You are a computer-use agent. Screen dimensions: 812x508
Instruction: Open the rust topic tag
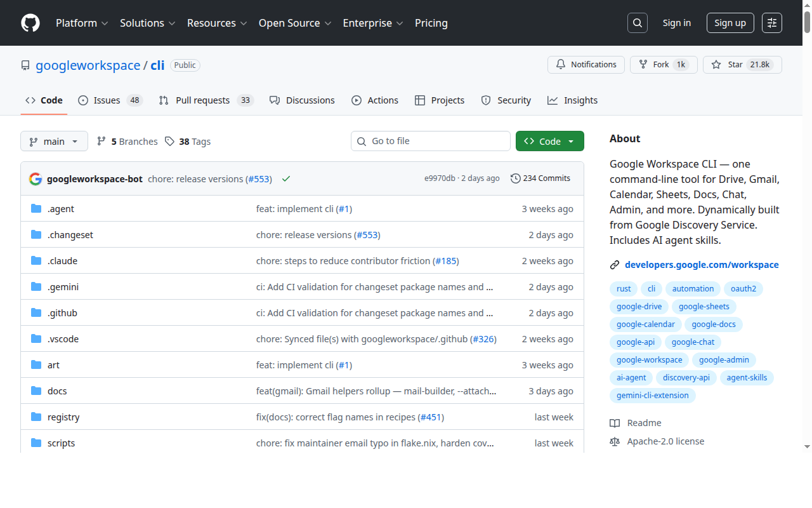click(623, 288)
